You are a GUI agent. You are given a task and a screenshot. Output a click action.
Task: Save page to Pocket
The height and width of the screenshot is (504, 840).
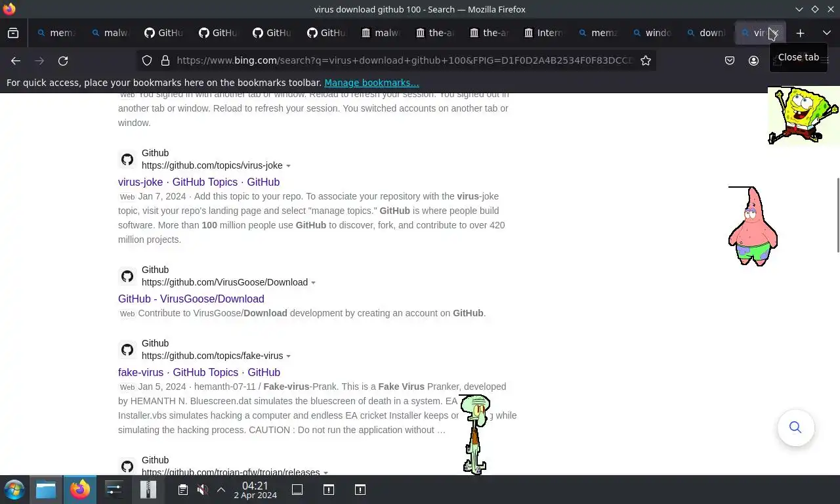(729, 60)
